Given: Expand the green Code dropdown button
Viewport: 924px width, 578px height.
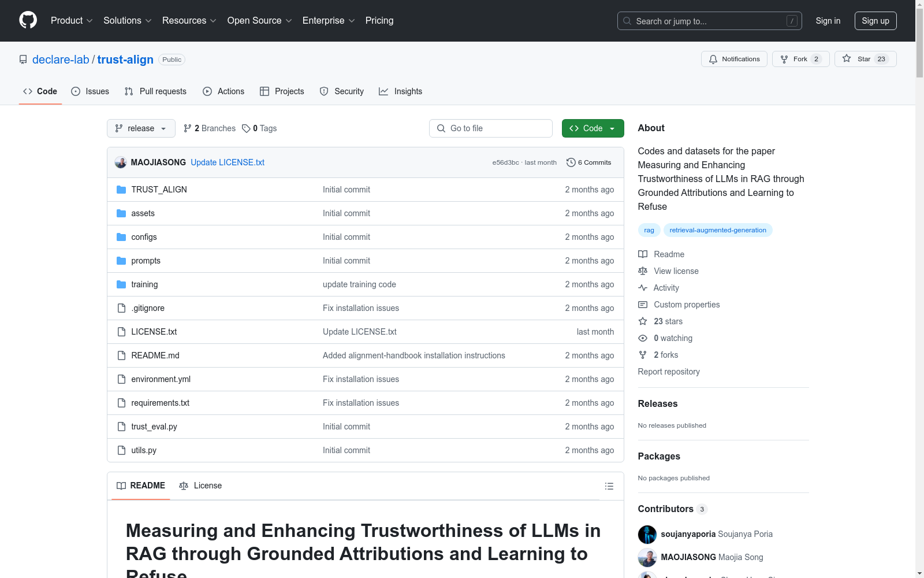Looking at the screenshot, I should coord(593,128).
